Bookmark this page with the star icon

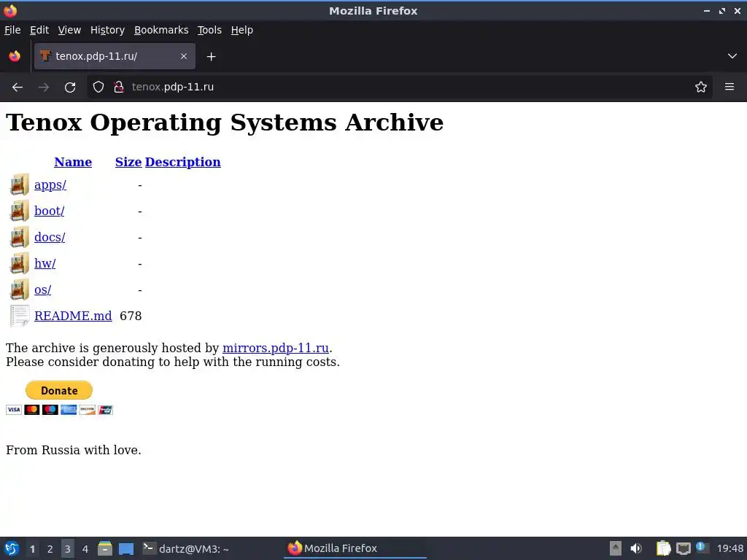coord(701,87)
